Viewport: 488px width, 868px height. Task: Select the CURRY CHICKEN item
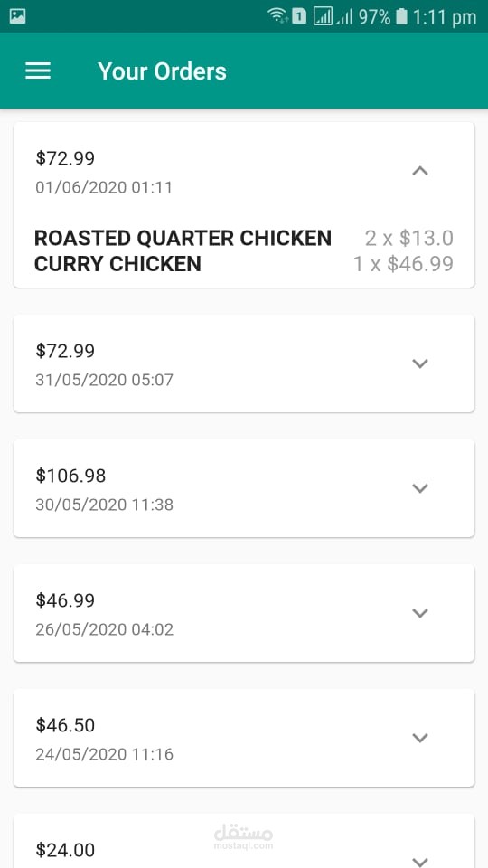[x=117, y=263]
